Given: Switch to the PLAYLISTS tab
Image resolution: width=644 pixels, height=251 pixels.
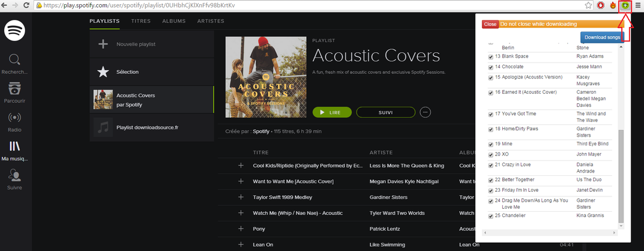Looking at the screenshot, I should pos(105,21).
